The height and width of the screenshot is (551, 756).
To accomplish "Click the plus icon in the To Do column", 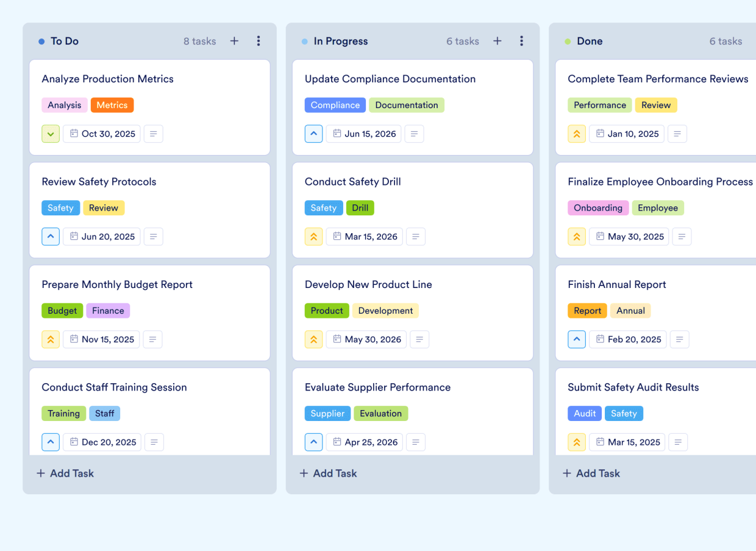I will tap(234, 40).
